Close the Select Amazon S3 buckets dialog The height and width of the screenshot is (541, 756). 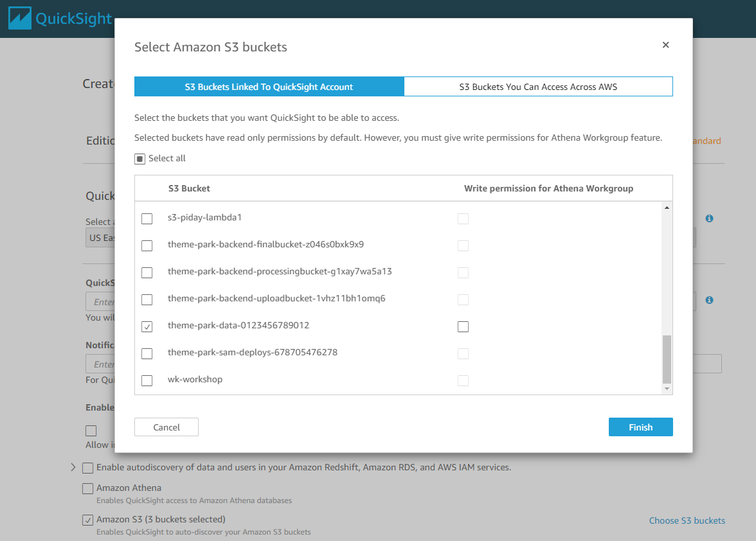[x=665, y=45]
